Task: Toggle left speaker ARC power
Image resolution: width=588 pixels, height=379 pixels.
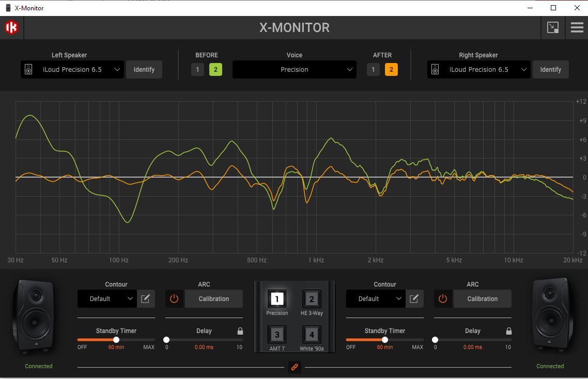Action: point(174,299)
